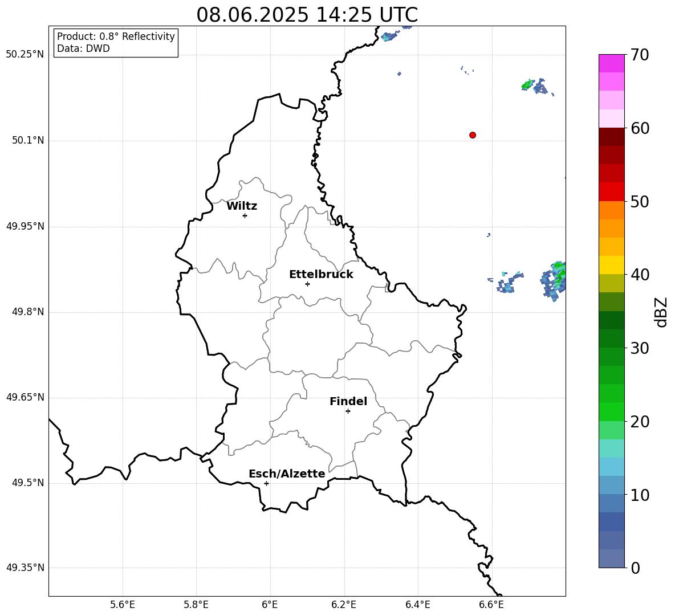Click the Esch/Alzette cross marker
Screen dimensions: 675x616
[266, 483]
